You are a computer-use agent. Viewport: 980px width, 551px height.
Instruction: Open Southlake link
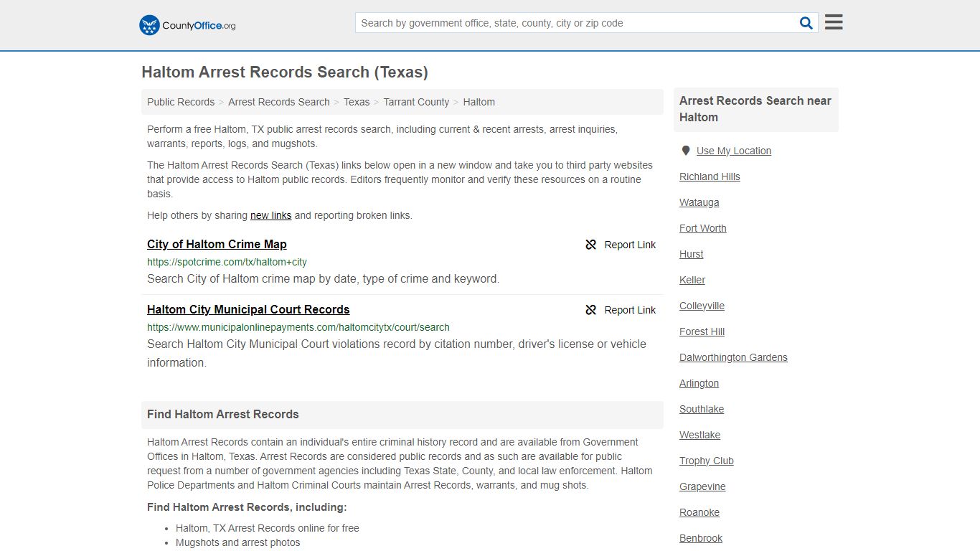click(x=702, y=409)
